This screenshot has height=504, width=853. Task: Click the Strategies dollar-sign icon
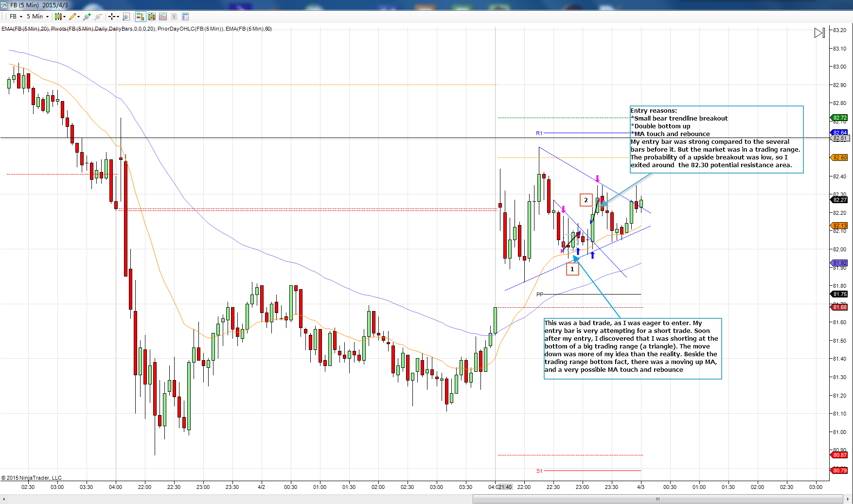[x=174, y=17]
